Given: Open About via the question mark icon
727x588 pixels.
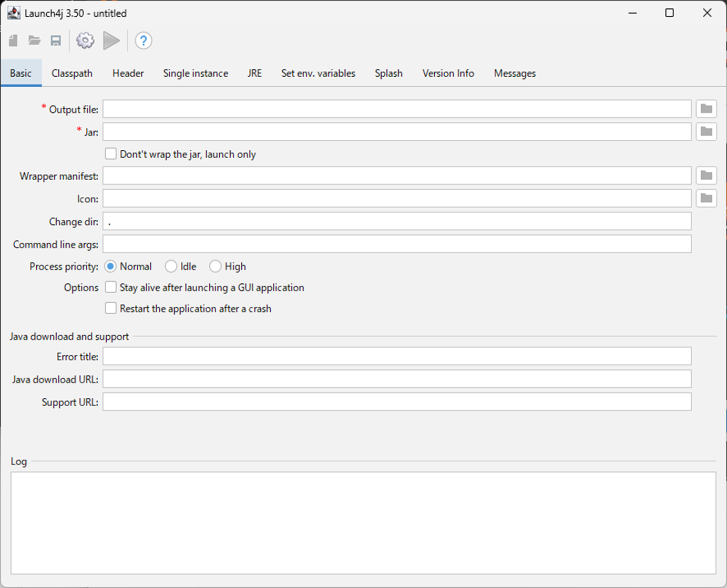Looking at the screenshot, I should 144,40.
